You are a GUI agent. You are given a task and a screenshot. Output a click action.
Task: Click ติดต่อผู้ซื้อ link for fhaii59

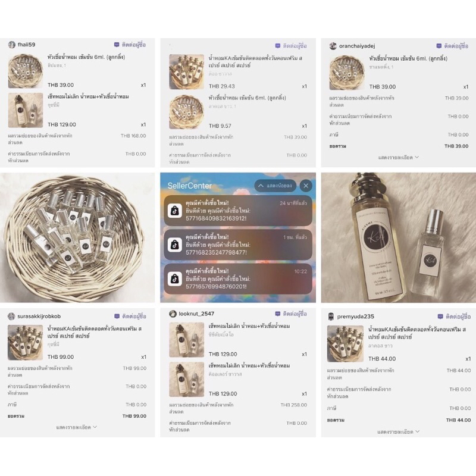point(133,45)
